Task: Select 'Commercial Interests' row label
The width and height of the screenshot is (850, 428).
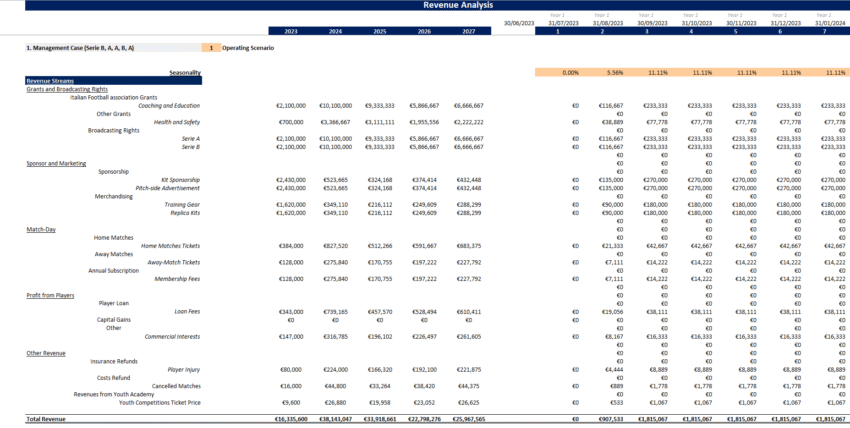Action: coord(172,337)
